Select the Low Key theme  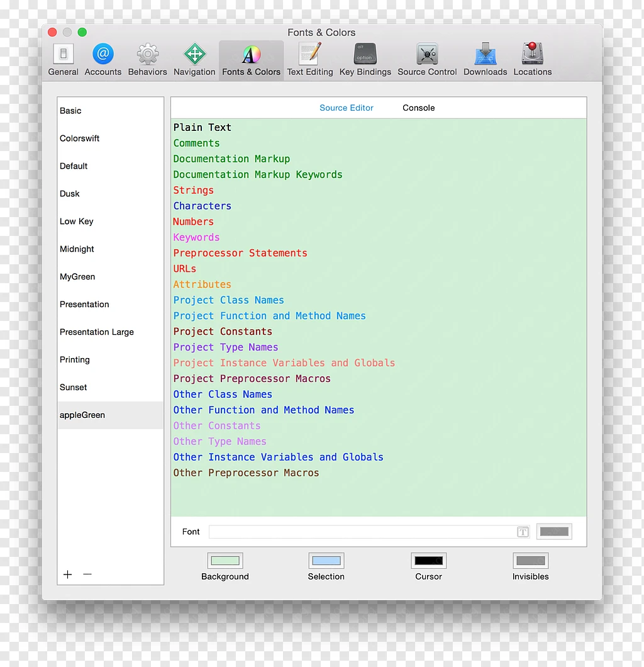[x=111, y=221]
